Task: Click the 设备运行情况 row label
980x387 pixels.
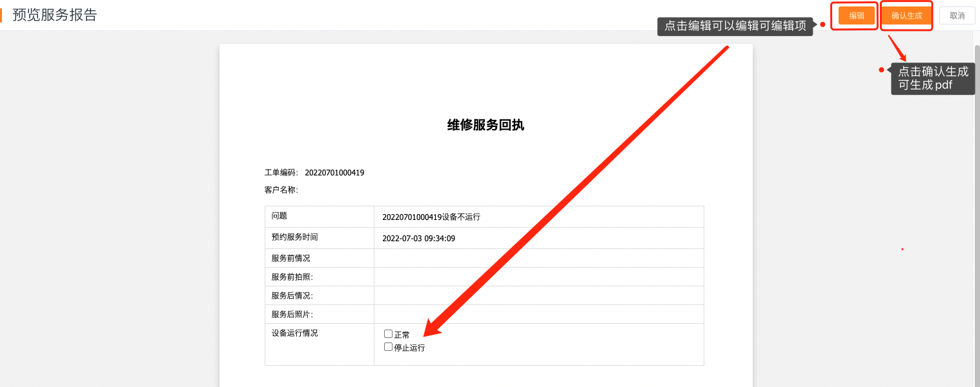Action: pyautogui.click(x=294, y=333)
